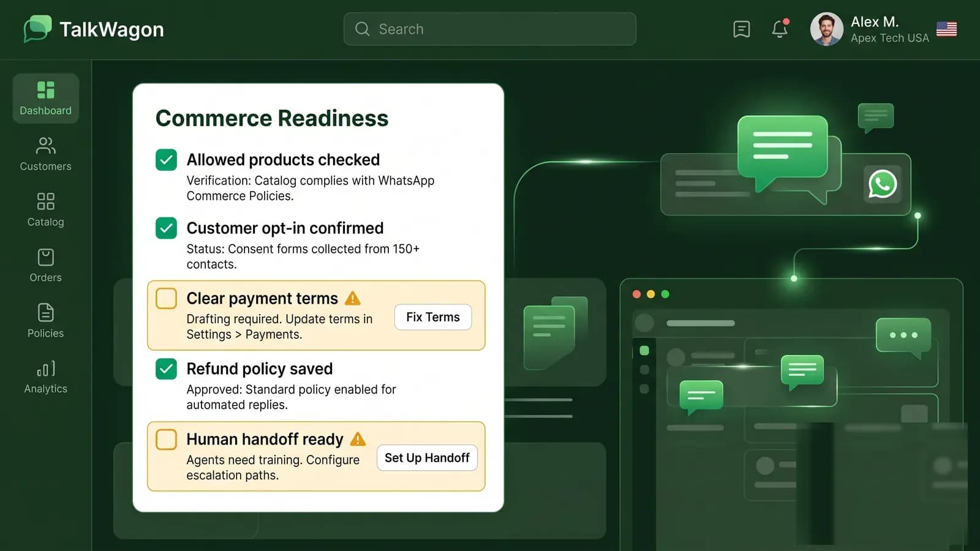Open the messages icon in the header
Screen dimensions: 980x551
click(741, 29)
